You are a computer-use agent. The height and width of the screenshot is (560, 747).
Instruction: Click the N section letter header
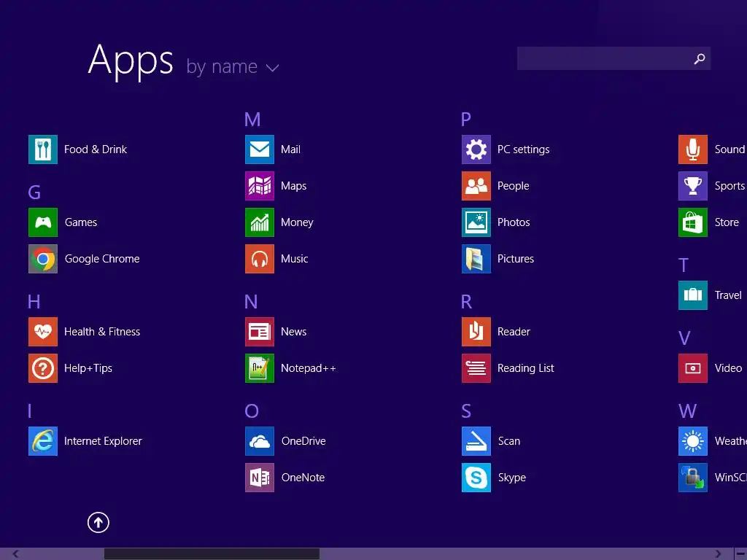251,301
